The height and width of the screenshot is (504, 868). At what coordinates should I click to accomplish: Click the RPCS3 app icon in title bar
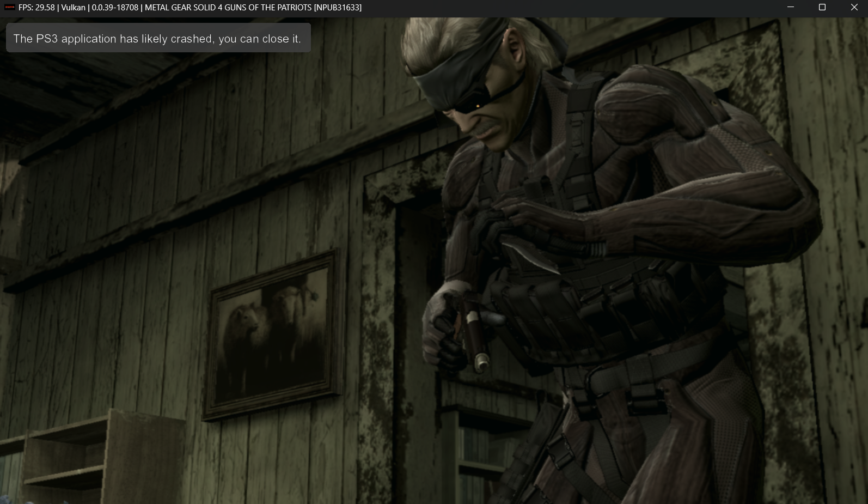(x=9, y=8)
